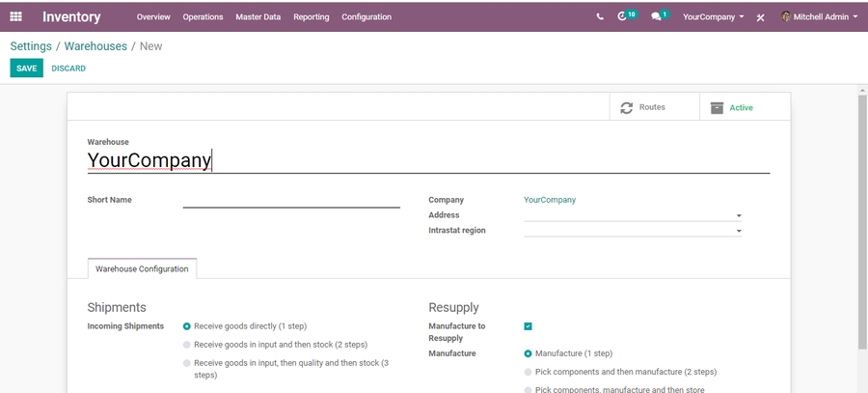Click the Short Name input field

(x=291, y=200)
